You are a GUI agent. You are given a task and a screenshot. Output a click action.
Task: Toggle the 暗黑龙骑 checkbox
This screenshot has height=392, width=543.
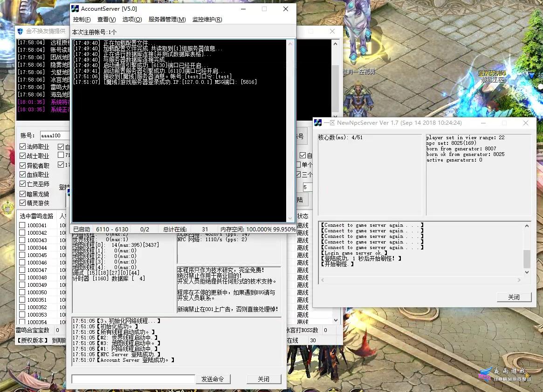(x=23, y=194)
